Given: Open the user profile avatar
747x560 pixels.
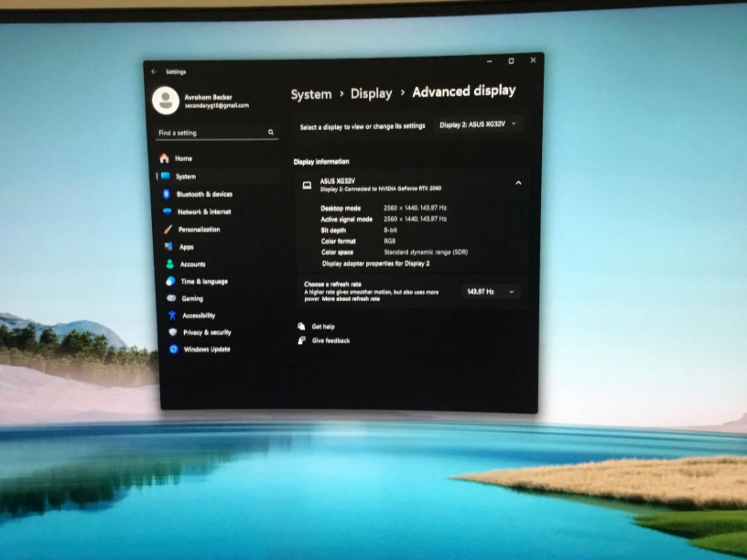Looking at the screenshot, I should coord(165,100).
